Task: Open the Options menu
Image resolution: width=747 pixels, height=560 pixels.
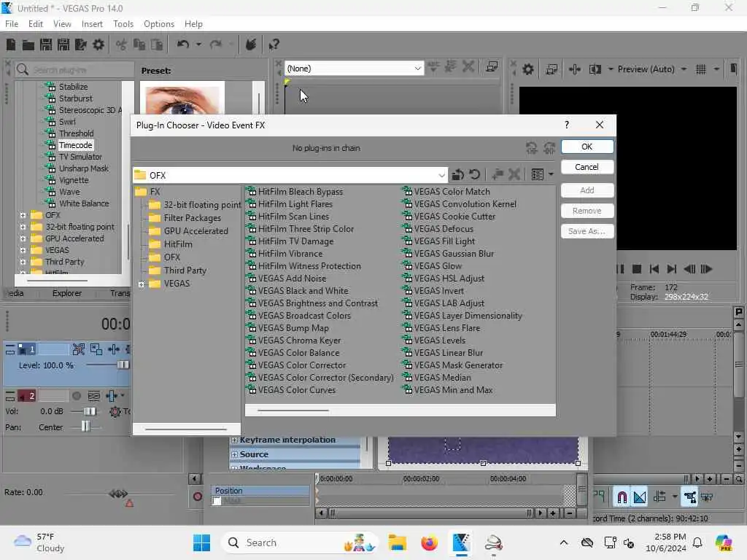Action: (159, 24)
